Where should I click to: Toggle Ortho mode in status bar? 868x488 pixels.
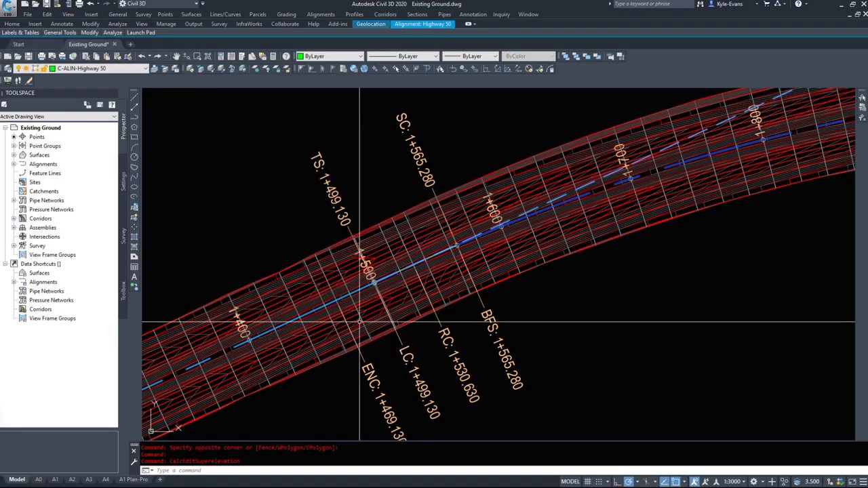(617, 481)
